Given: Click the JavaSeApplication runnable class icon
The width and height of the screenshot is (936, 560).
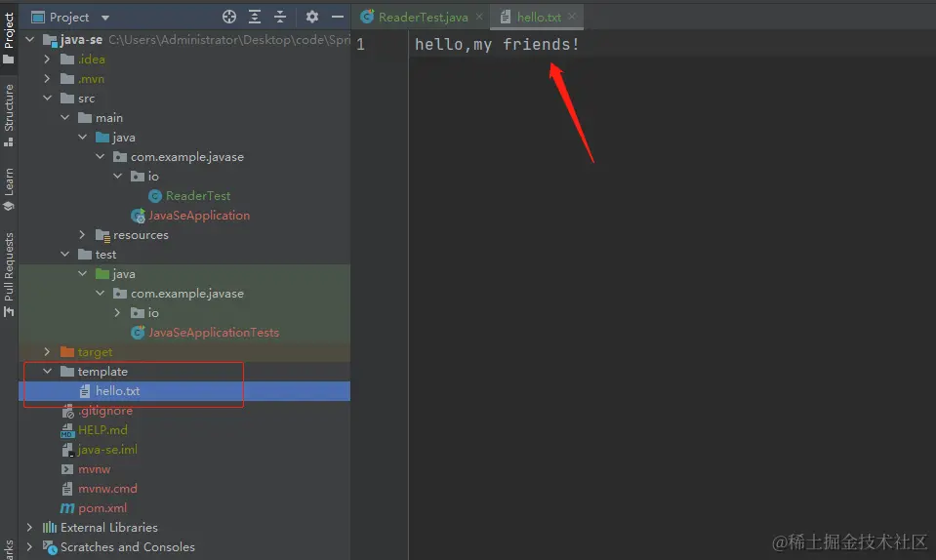Looking at the screenshot, I should [138, 216].
